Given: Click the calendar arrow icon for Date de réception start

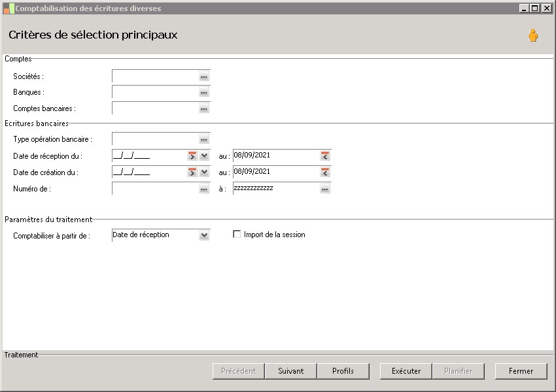Looking at the screenshot, I should [192, 155].
